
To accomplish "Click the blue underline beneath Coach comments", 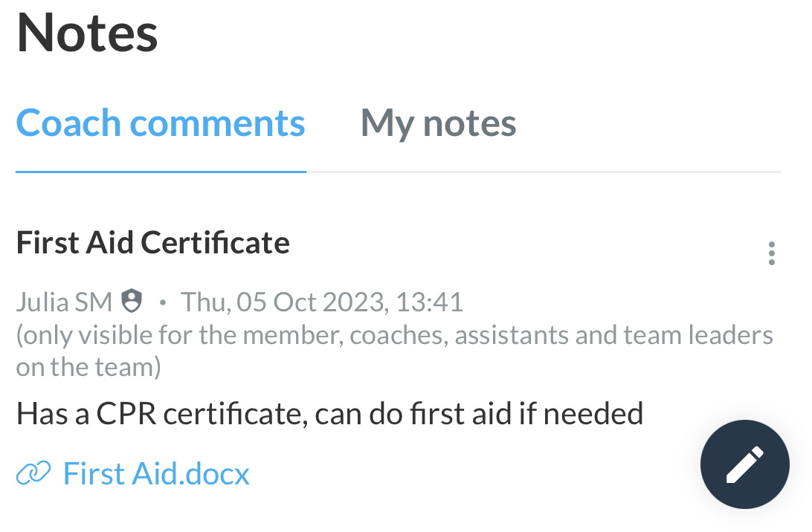I will [161, 172].
